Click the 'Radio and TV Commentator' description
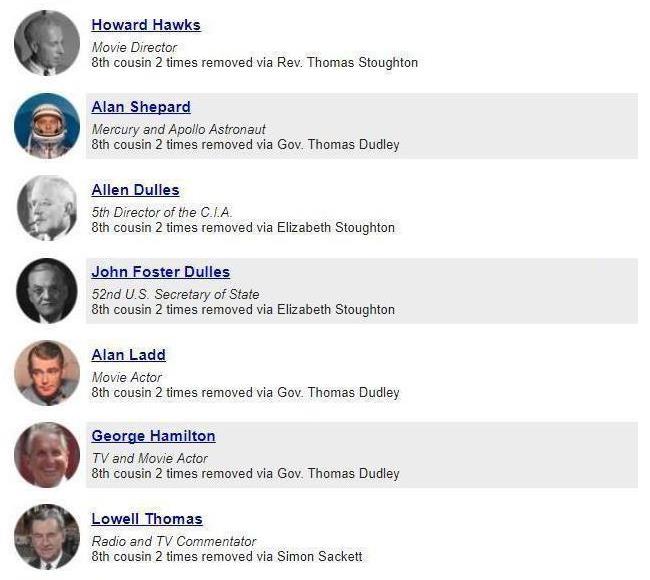 [174, 541]
